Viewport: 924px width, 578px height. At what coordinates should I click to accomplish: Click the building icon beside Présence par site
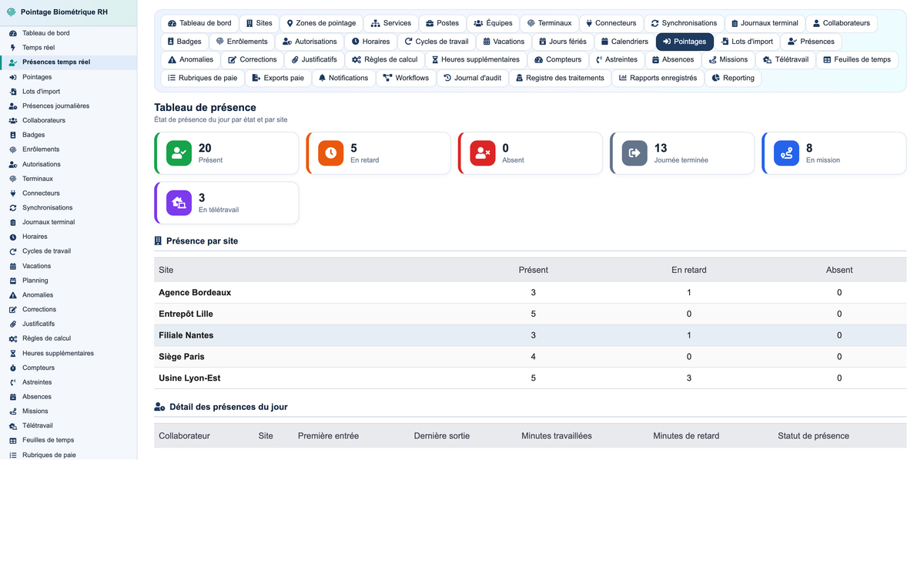[158, 241]
